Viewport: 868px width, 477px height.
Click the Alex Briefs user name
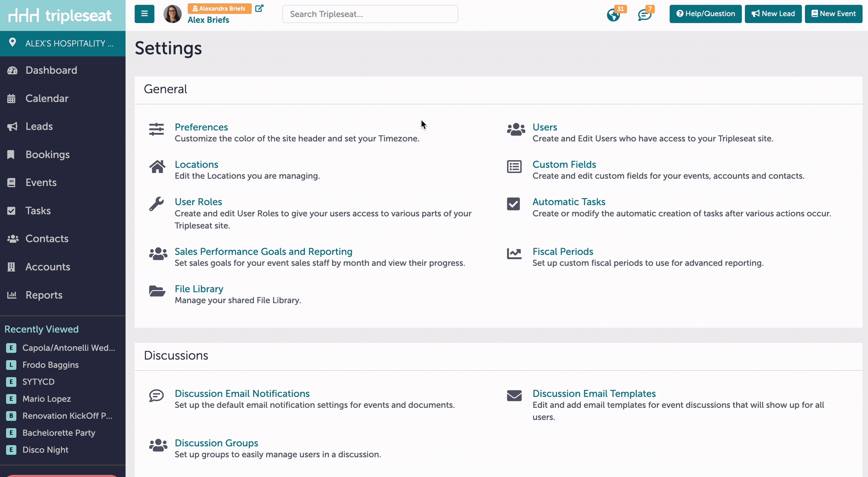(x=208, y=20)
